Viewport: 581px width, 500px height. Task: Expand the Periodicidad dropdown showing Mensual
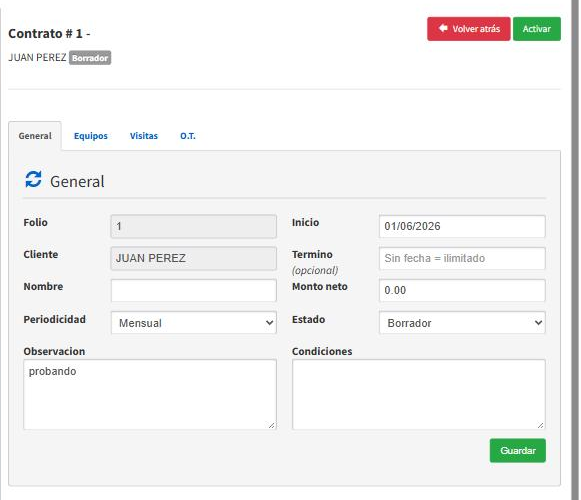[194, 323]
